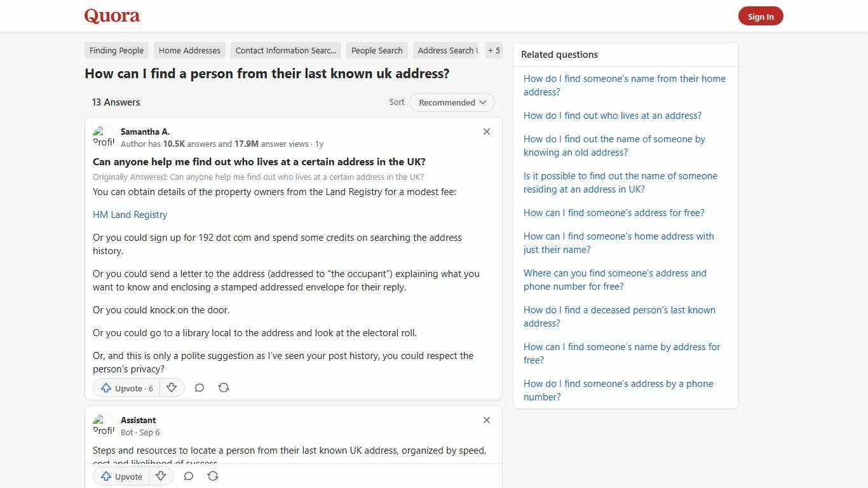Viewport: 868px width, 488px height.
Task: Switch to the Home Addresses topic
Action: [189, 50]
